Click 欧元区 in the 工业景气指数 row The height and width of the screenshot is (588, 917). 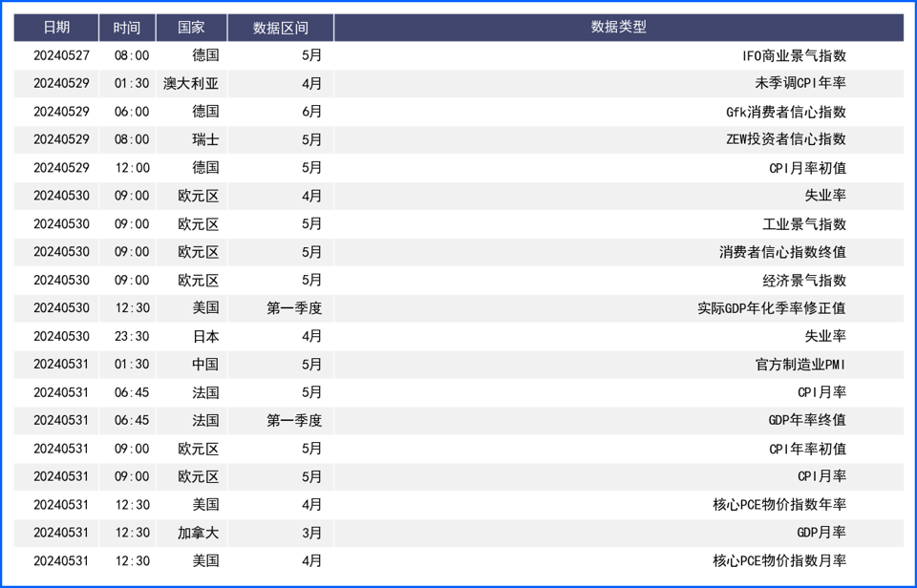click(x=199, y=224)
